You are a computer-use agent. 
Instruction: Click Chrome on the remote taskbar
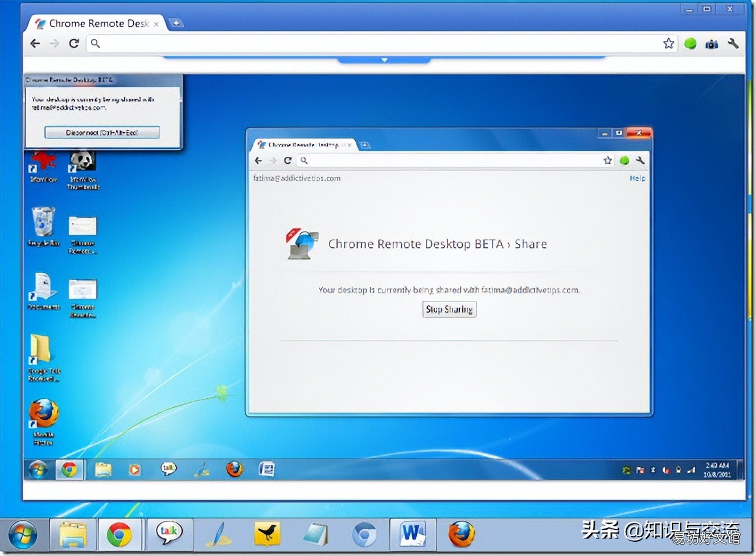(x=69, y=469)
